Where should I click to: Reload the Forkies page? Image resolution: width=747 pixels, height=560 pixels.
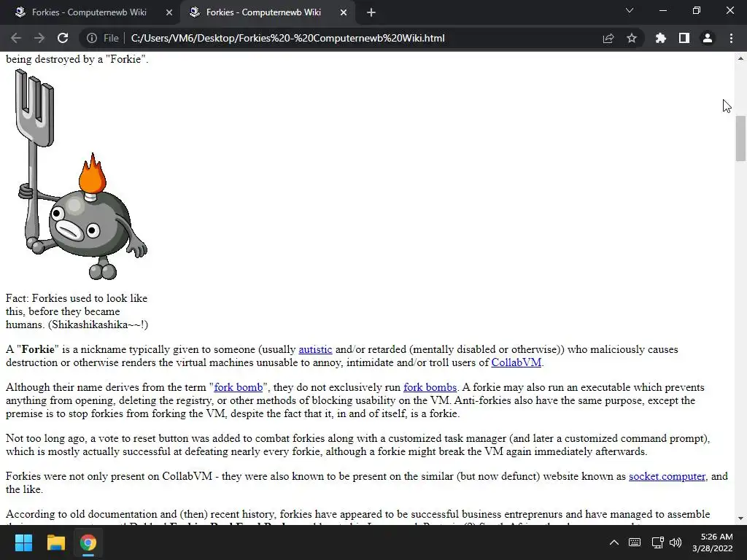click(63, 38)
